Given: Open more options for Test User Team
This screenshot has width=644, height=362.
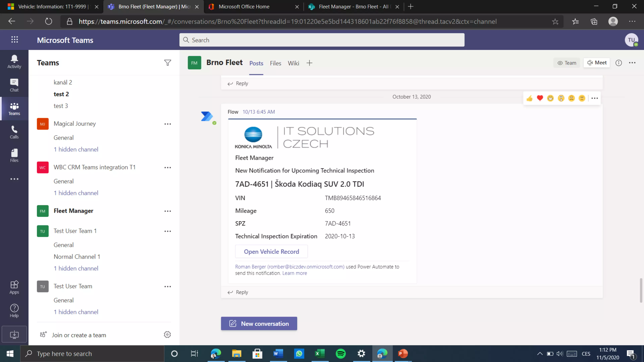Looking at the screenshot, I should (168, 287).
